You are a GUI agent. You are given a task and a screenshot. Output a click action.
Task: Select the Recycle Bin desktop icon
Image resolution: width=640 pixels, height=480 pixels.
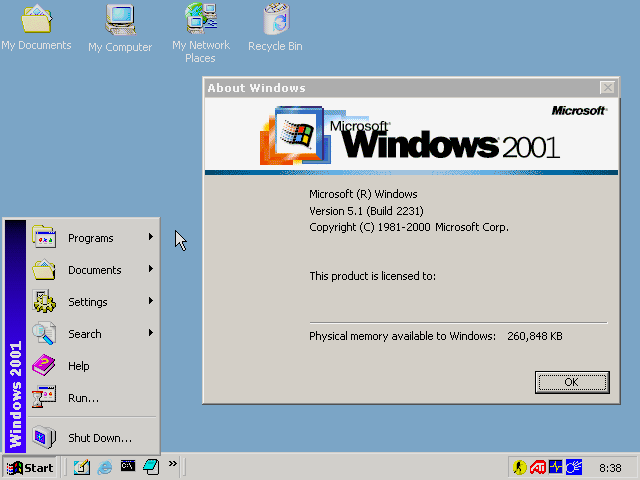click(276, 28)
